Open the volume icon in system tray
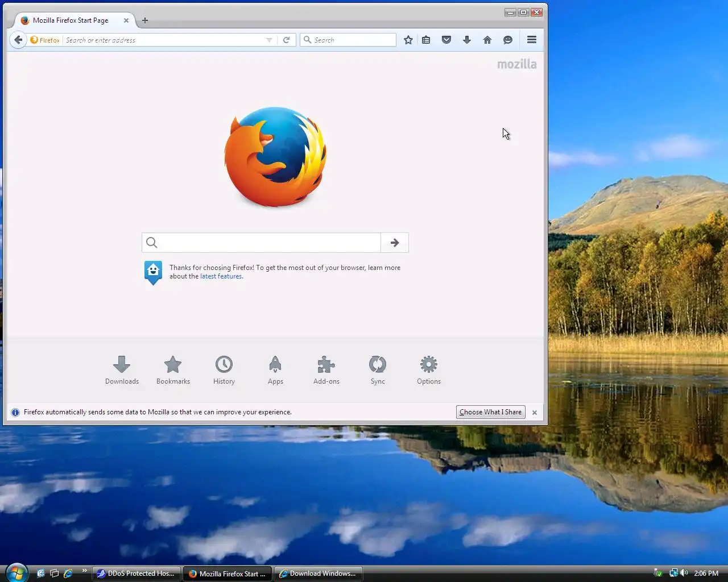 click(684, 573)
